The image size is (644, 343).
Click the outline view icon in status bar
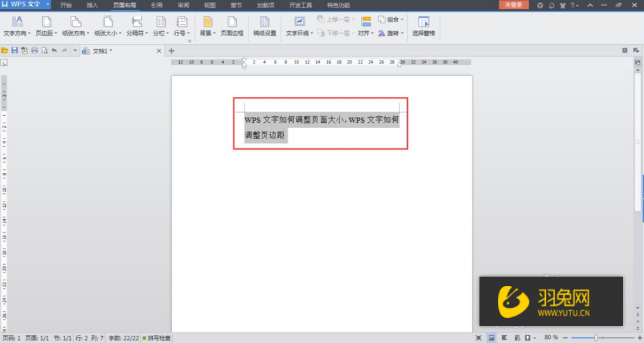click(x=504, y=338)
